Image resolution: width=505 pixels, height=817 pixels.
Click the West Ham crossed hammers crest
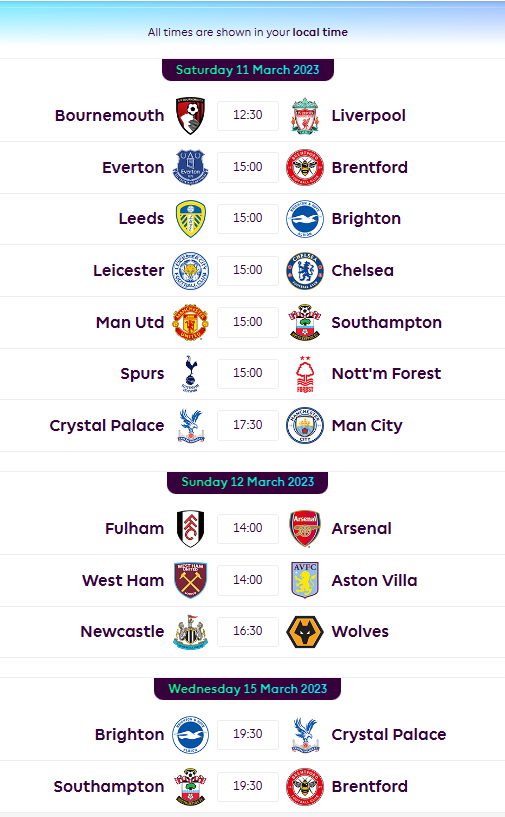pyautogui.click(x=190, y=580)
